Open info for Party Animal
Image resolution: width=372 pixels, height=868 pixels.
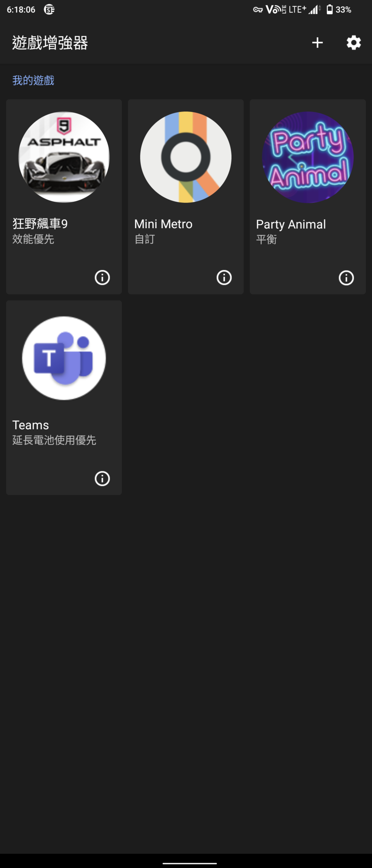346,278
